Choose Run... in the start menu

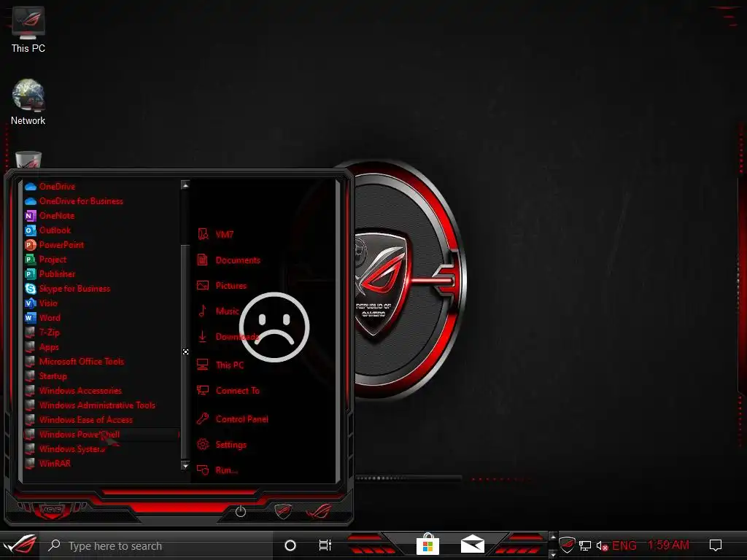click(217, 470)
